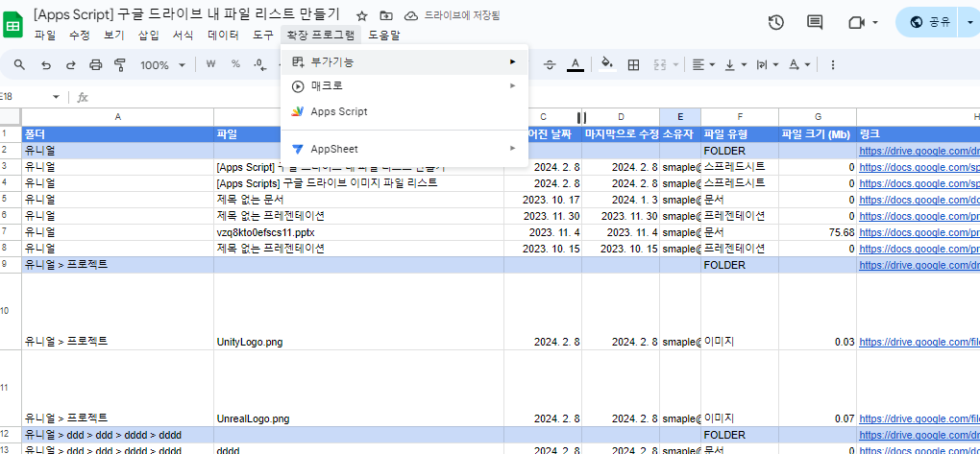Screen dimensions: 980x454
Task: Open the row 9 folder link
Action: point(919,265)
